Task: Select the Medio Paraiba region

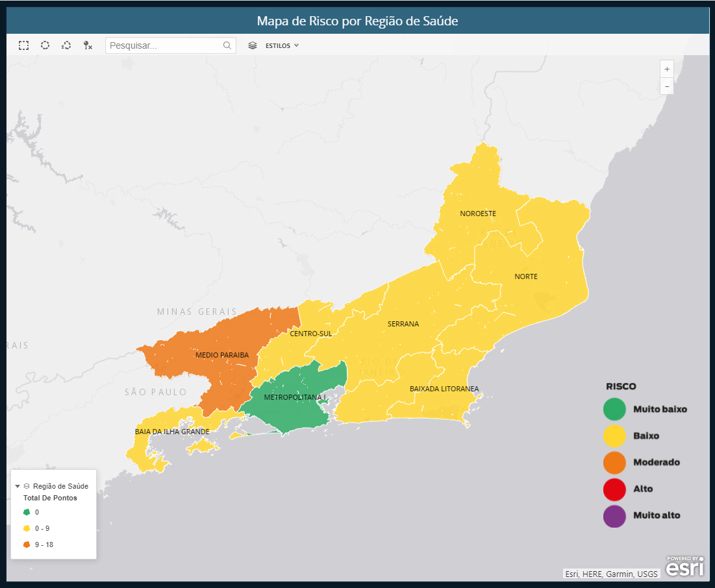Action: (x=222, y=355)
